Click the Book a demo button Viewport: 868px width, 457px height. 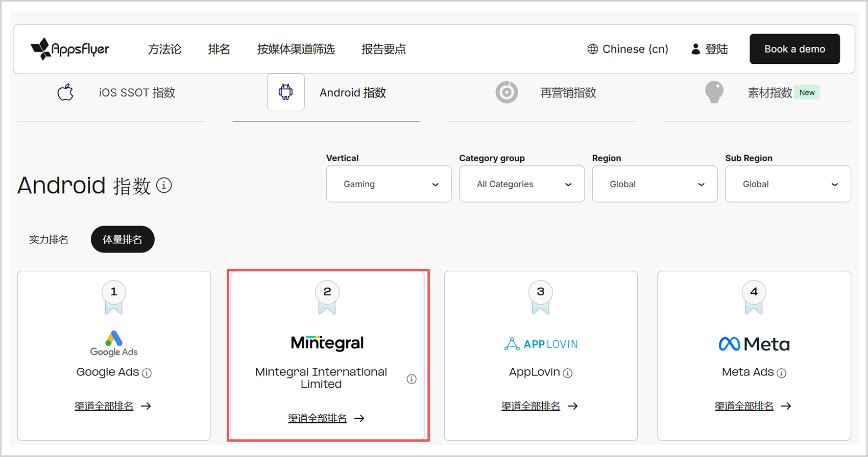pos(794,49)
